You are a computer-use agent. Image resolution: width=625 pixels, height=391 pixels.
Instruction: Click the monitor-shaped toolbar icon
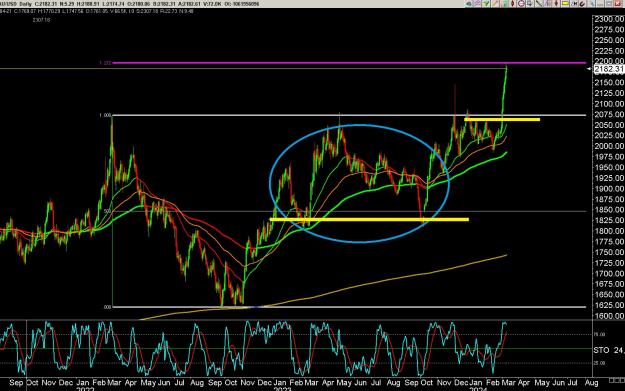(529, 3)
